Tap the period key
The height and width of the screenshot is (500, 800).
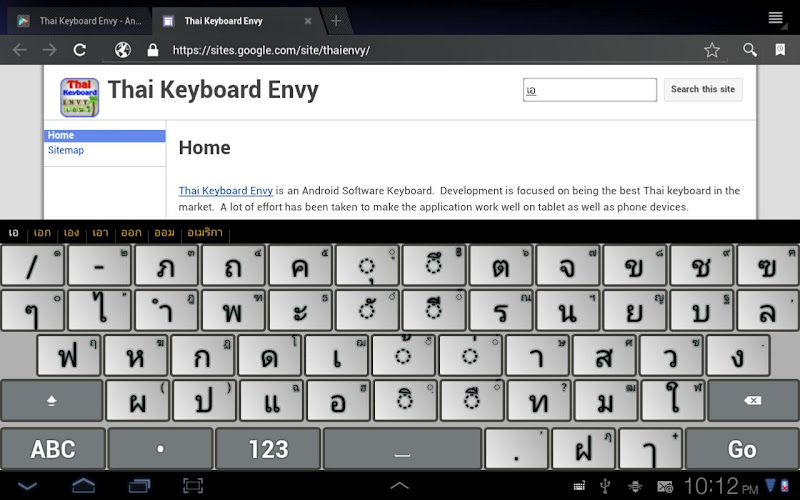coord(516,449)
